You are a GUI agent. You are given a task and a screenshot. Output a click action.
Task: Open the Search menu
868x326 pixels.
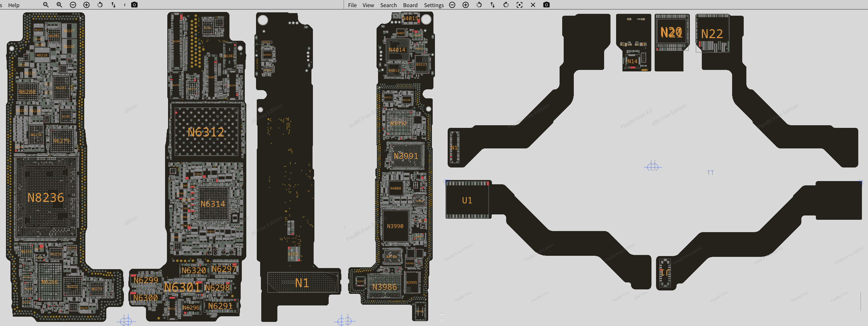(389, 5)
